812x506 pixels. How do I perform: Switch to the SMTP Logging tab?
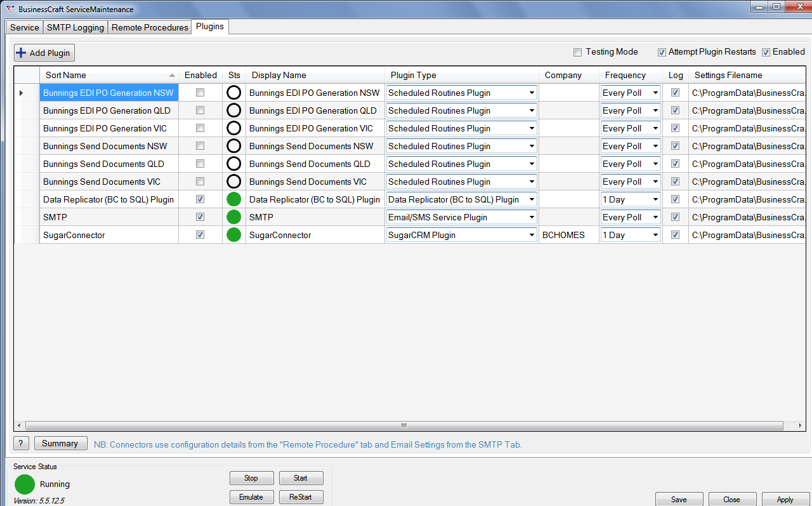coord(75,27)
